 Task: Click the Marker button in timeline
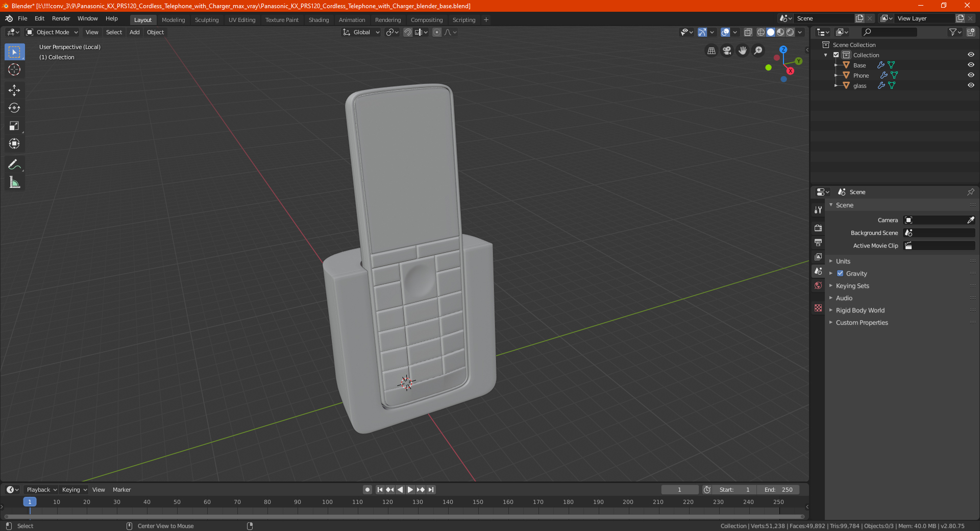pyautogui.click(x=121, y=490)
